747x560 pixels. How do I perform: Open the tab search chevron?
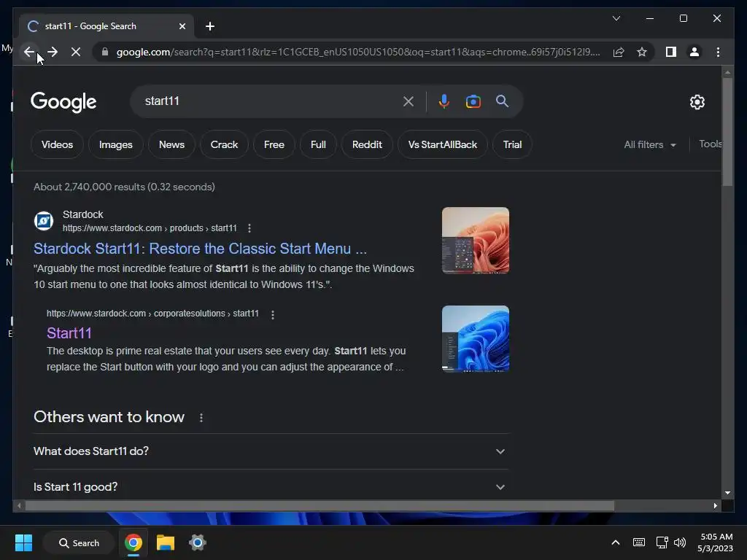point(616,18)
